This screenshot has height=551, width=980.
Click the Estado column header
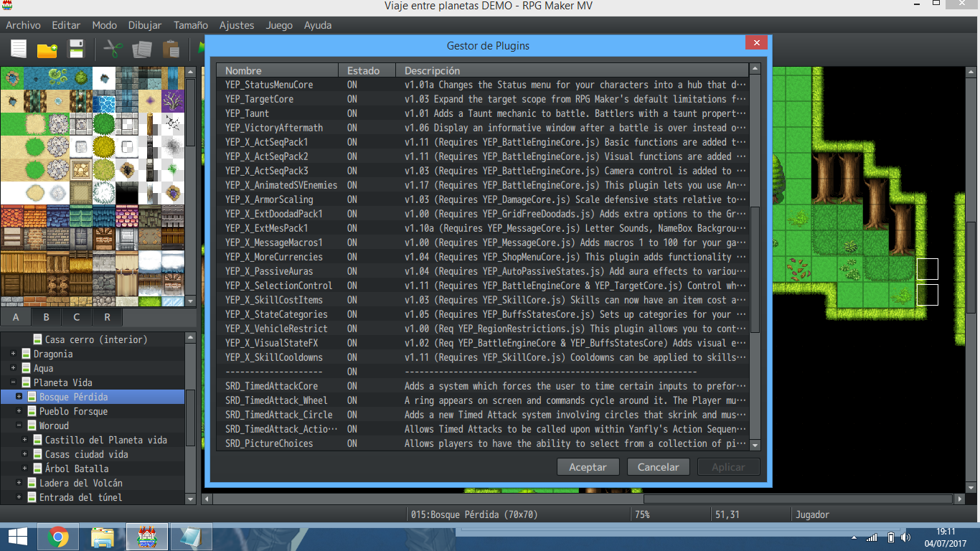tap(367, 70)
